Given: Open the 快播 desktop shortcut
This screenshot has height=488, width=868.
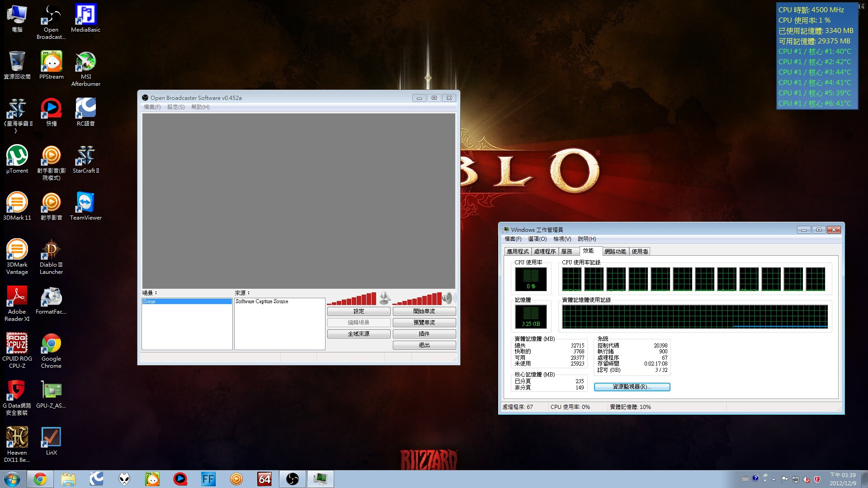Looking at the screenshot, I should pos(51,112).
